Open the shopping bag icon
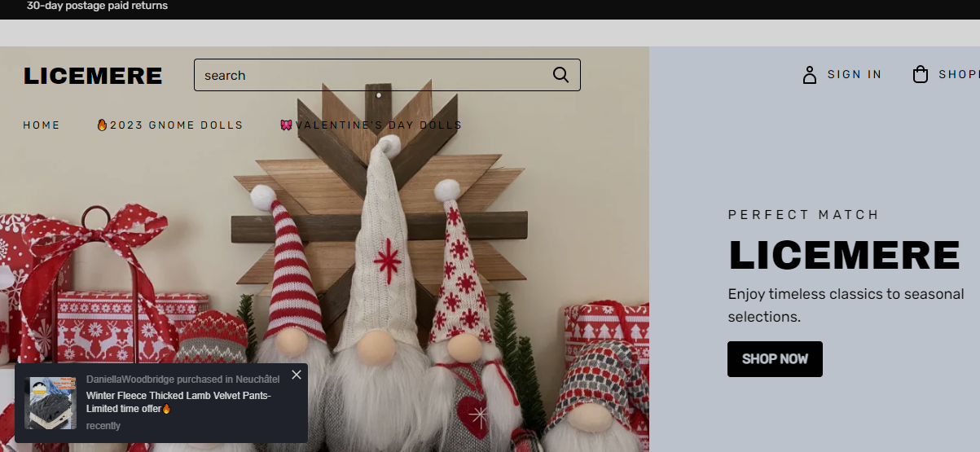Screen dimensions: 980x452 pos(921,75)
